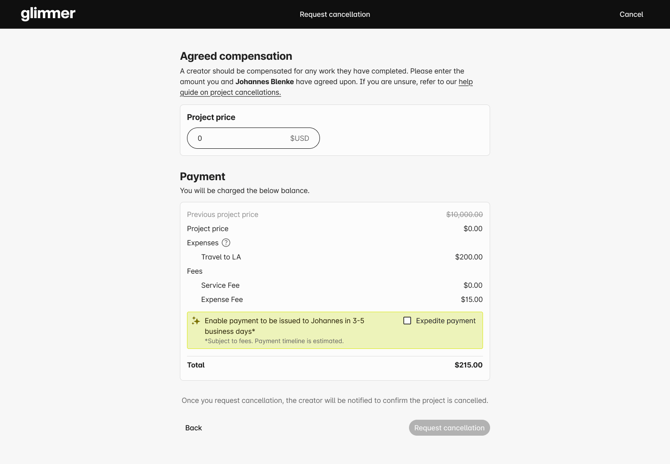Select the Travel to LA expense row
The width and height of the screenshot is (670, 464).
(x=221, y=257)
